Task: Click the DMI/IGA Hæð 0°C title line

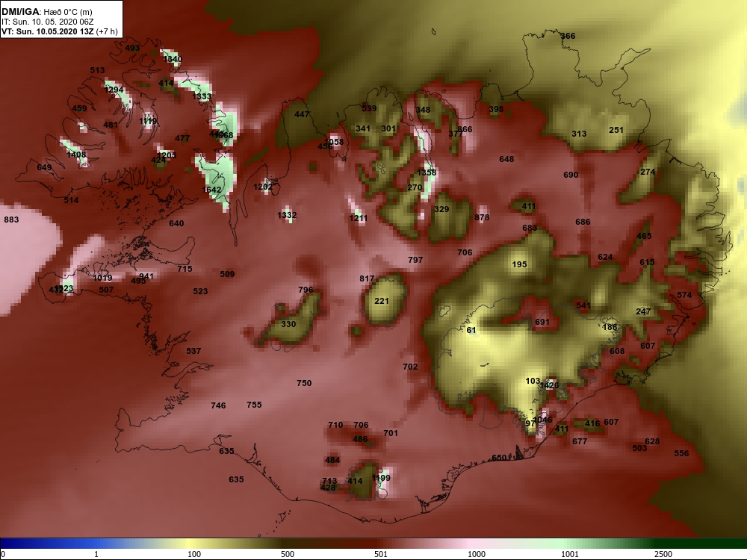Action: (x=46, y=12)
